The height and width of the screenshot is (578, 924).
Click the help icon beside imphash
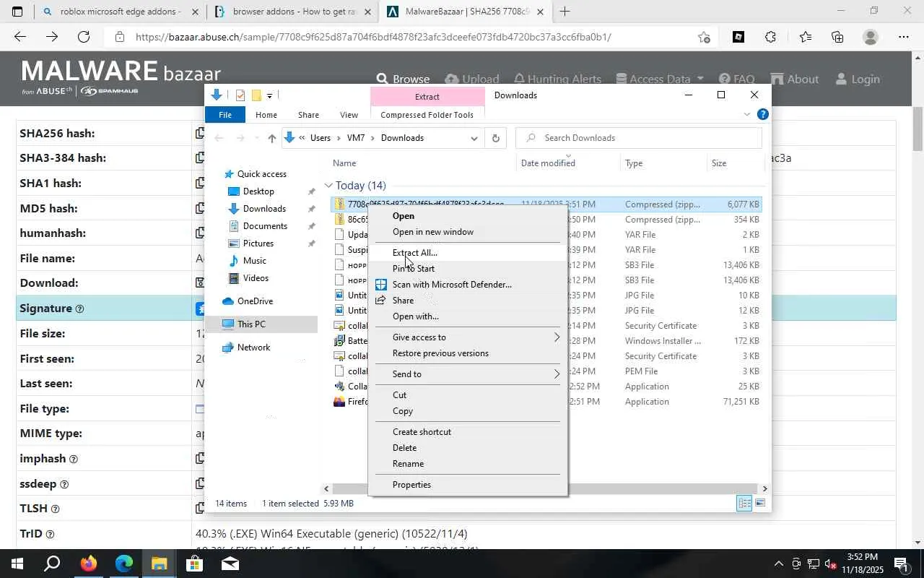tap(73, 459)
